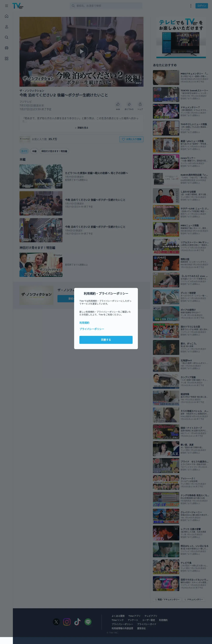Screen dimensions: 212x644
Task: Play the main video
Action: point(81,51)
